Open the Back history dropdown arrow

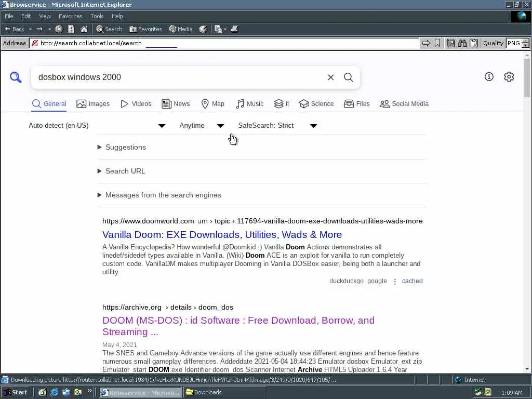30,29
